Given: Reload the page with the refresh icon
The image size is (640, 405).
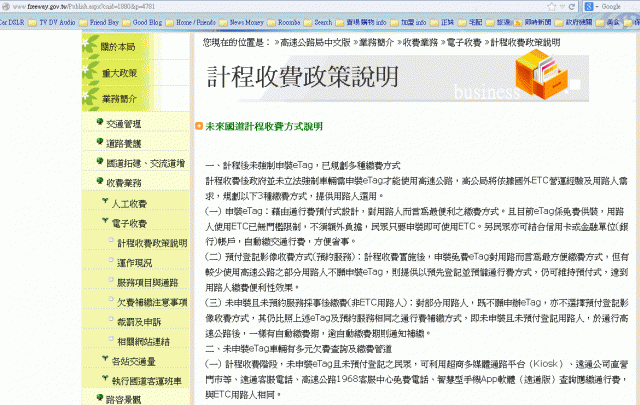Looking at the screenshot, I should 572,7.
